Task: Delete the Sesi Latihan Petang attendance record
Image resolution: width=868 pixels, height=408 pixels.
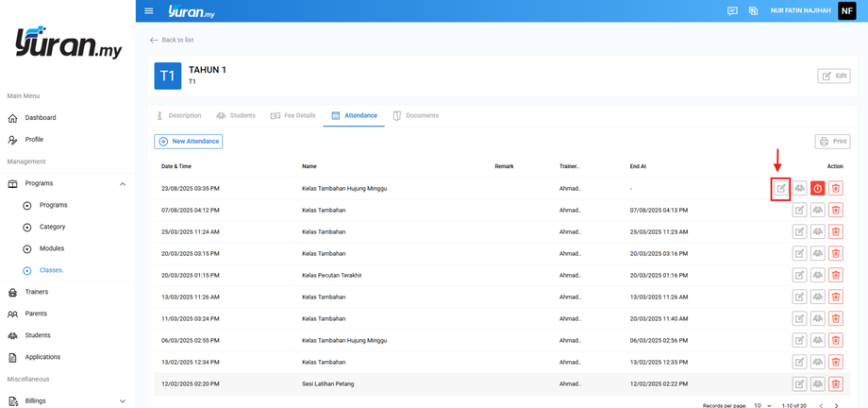Action: tap(836, 383)
